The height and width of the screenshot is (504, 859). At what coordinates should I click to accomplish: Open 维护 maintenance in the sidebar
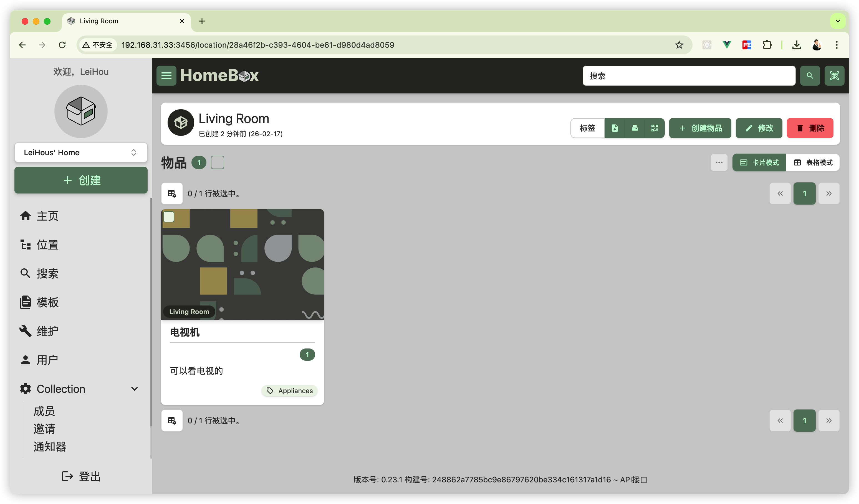point(47,331)
